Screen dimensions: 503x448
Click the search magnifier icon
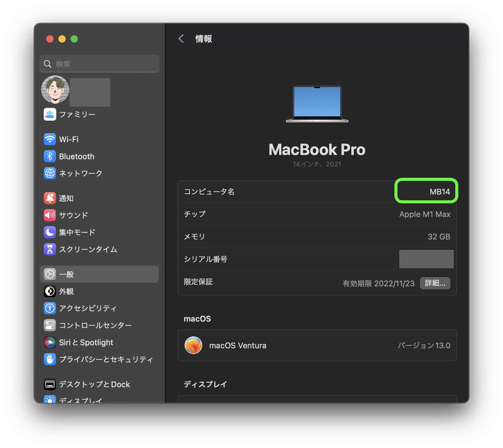(x=47, y=64)
